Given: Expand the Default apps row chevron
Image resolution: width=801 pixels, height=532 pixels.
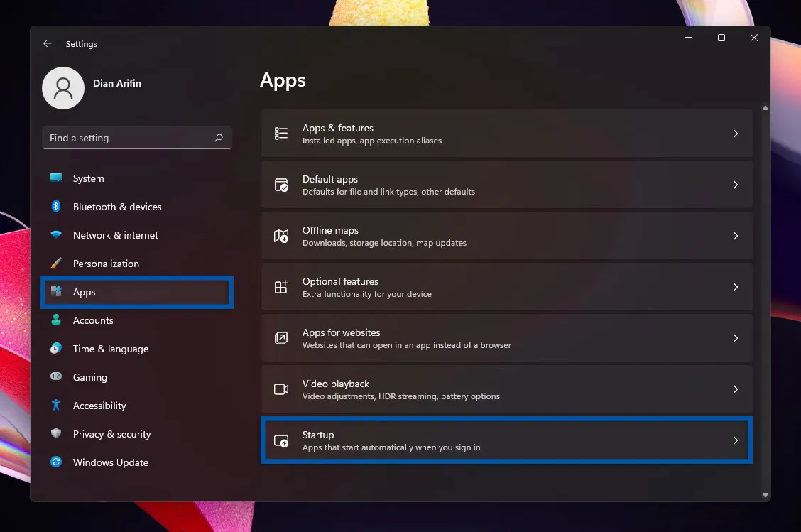Looking at the screenshot, I should [x=735, y=185].
